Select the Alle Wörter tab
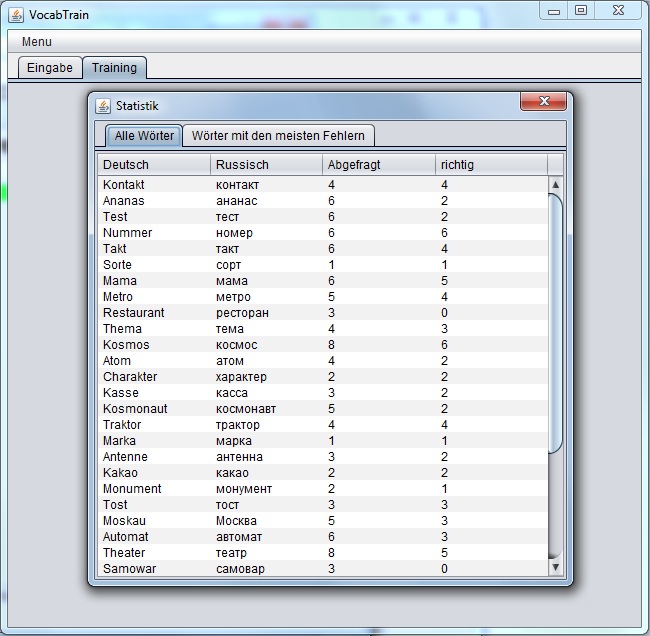 click(144, 136)
